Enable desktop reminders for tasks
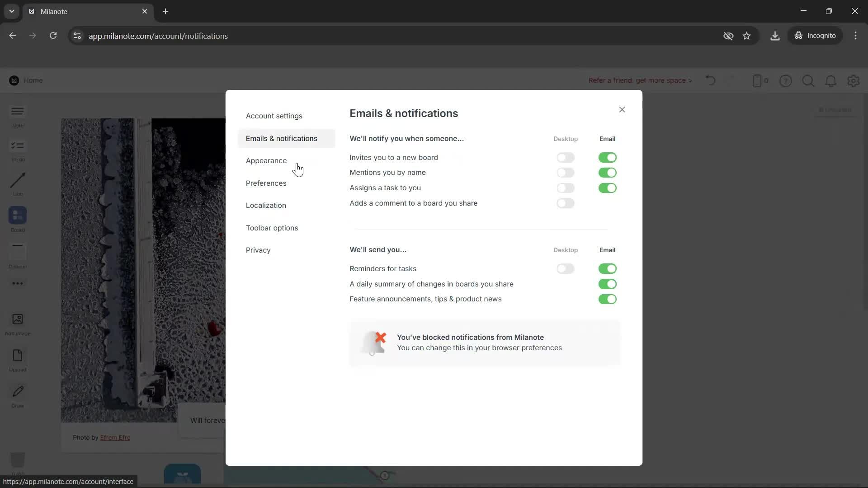The height and width of the screenshot is (488, 868). [566, 269]
